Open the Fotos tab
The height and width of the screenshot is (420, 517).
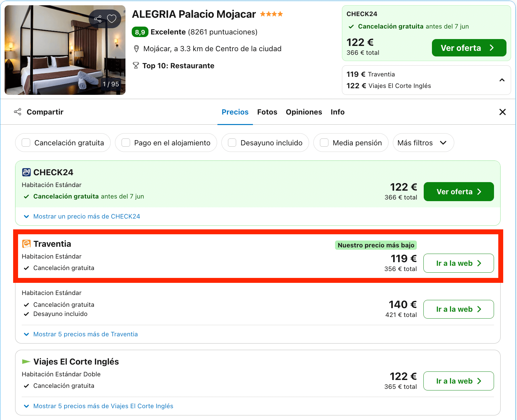pos(267,112)
